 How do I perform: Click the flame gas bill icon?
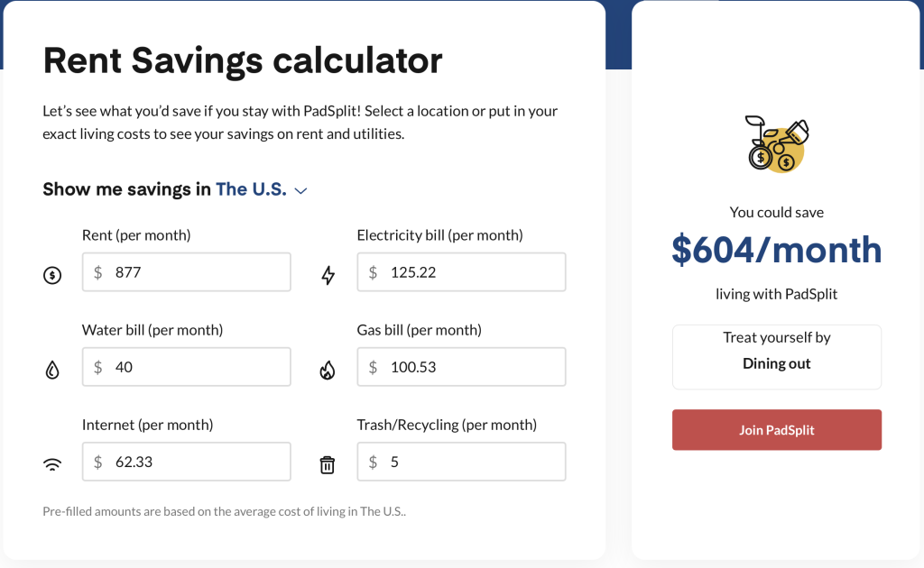328,370
